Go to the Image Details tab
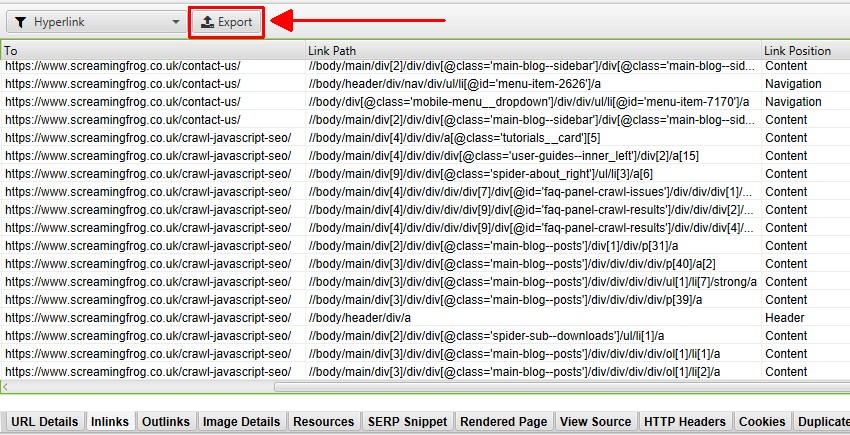Viewport: 850px width, 435px height. point(241,421)
